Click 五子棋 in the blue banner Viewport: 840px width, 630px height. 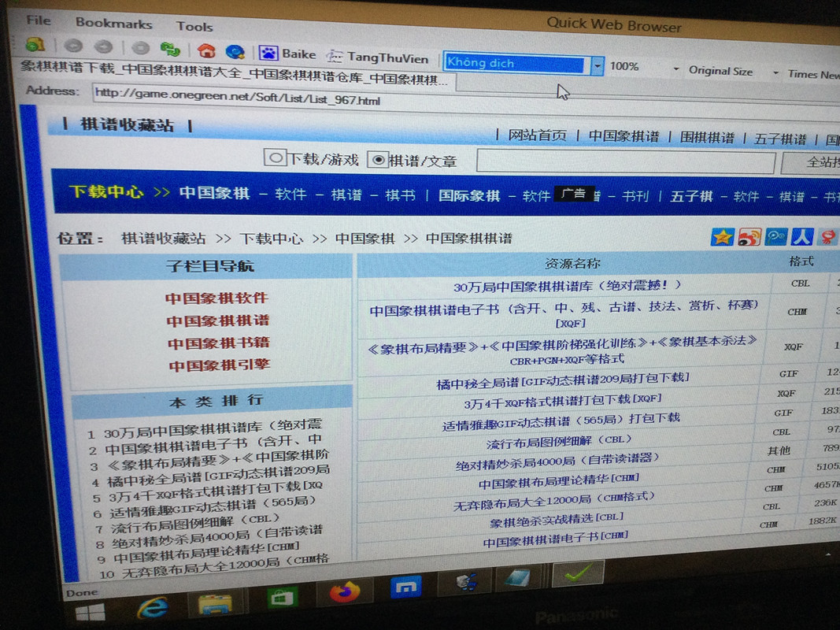[x=692, y=197]
